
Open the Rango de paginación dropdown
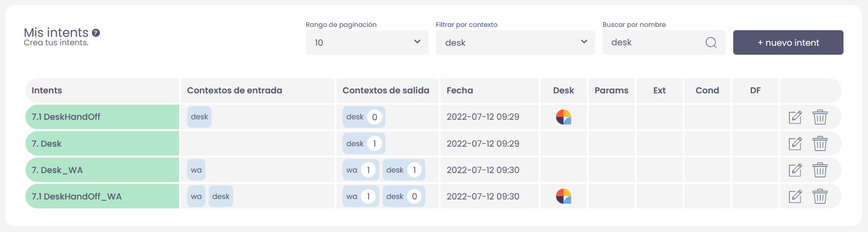pyautogui.click(x=367, y=42)
